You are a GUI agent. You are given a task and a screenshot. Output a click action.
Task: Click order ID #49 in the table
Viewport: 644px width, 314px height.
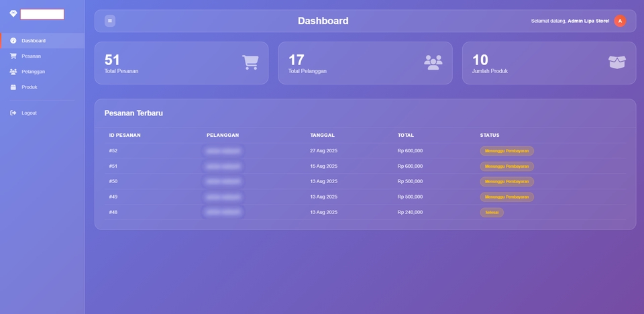(113, 197)
